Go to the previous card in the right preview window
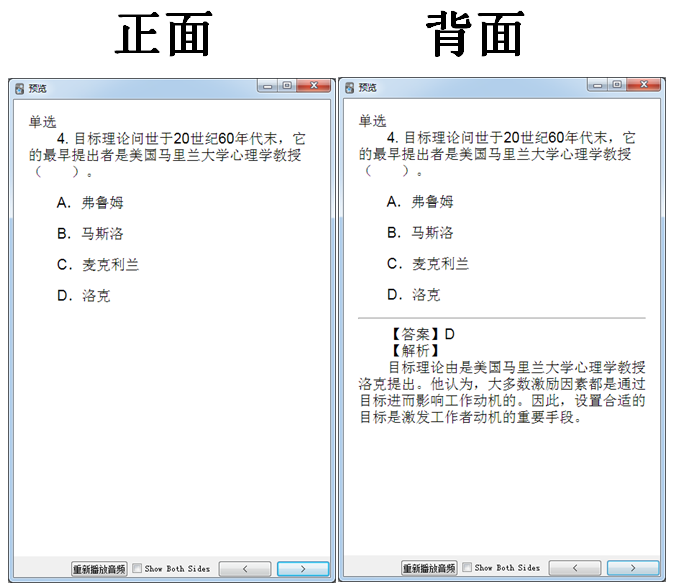675x584 pixels. tap(575, 568)
